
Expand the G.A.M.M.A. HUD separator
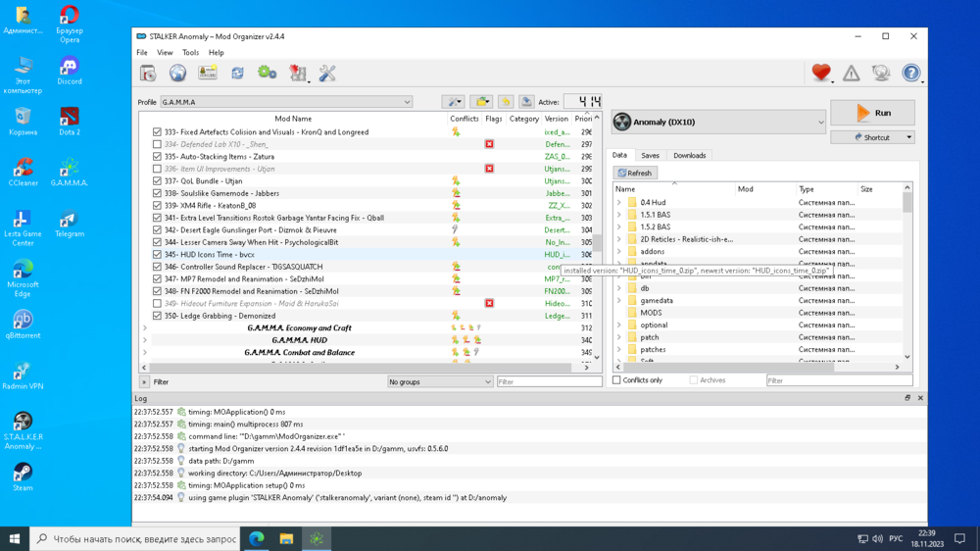pos(145,340)
